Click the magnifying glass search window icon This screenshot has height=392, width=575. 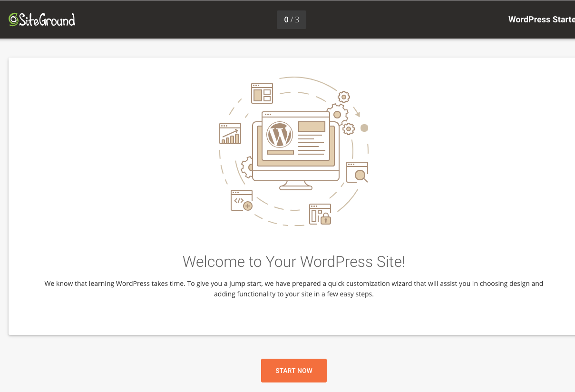[x=357, y=172]
